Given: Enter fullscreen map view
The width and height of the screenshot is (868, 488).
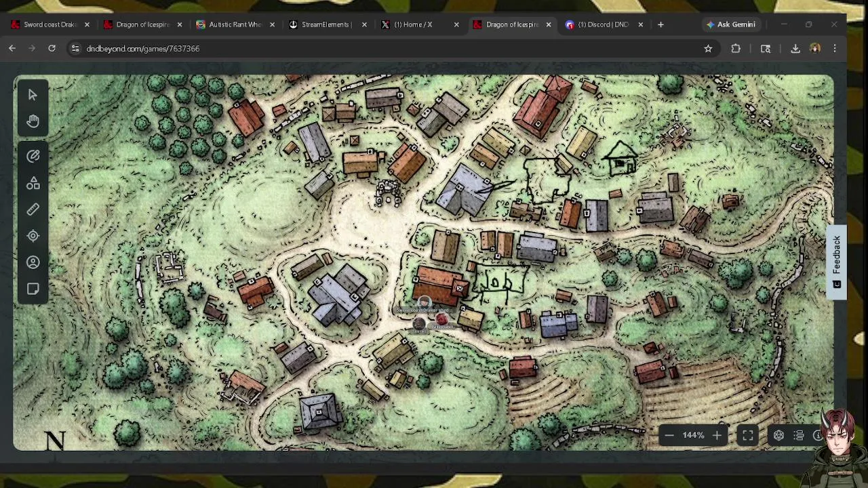Looking at the screenshot, I should coord(747,436).
